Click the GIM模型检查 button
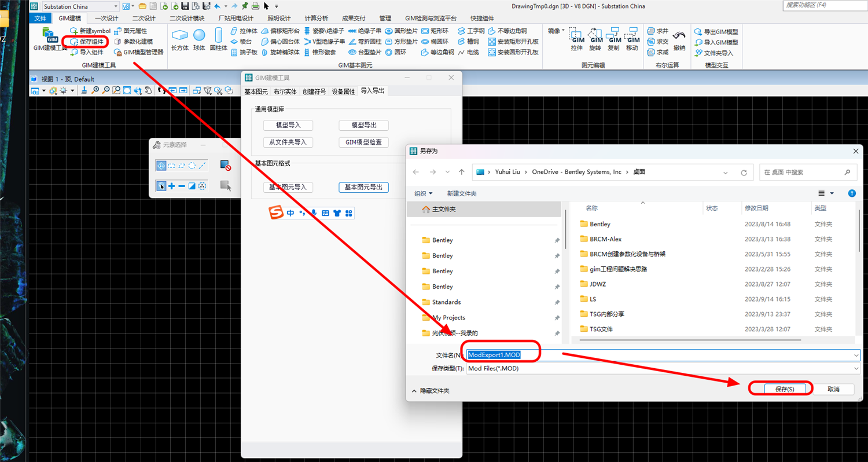Viewport: 868px width, 462px height. 363,142
